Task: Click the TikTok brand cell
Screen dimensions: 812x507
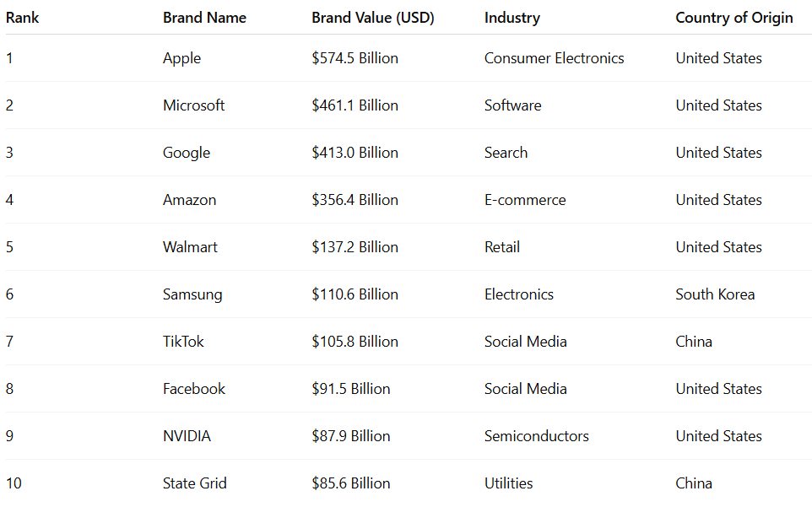Action: pos(183,342)
